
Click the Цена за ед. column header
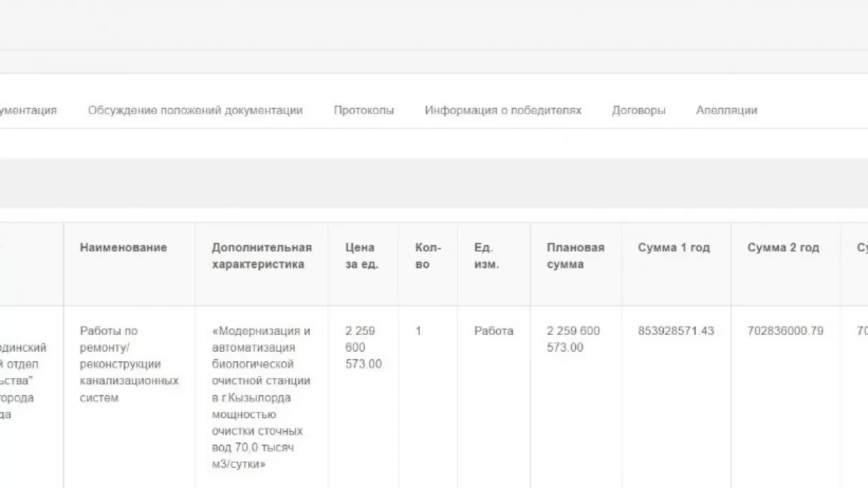click(362, 256)
